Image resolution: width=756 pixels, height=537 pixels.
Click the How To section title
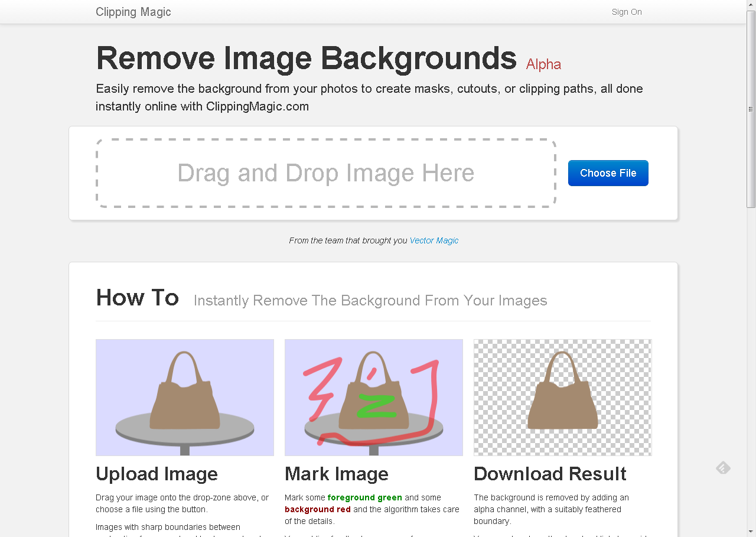pos(137,298)
